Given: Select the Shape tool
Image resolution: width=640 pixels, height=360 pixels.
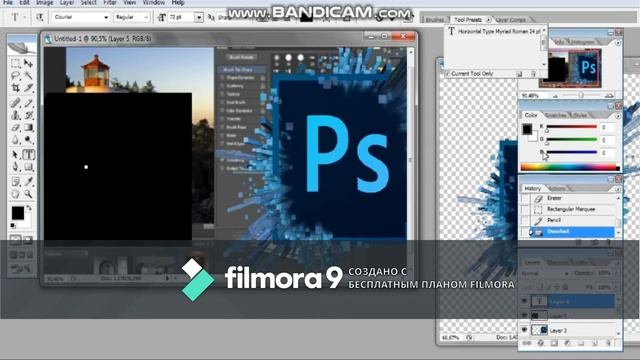Looking at the screenshot, I should pos(28,167).
